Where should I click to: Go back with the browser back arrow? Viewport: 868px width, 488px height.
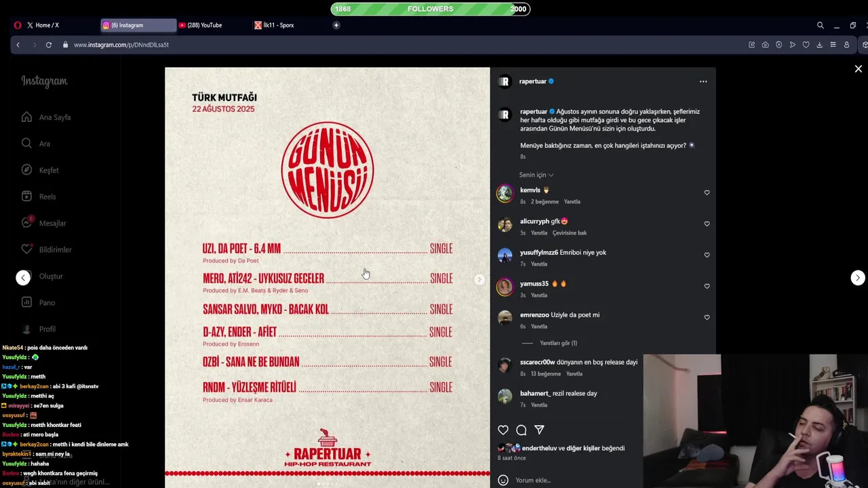pos(18,45)
